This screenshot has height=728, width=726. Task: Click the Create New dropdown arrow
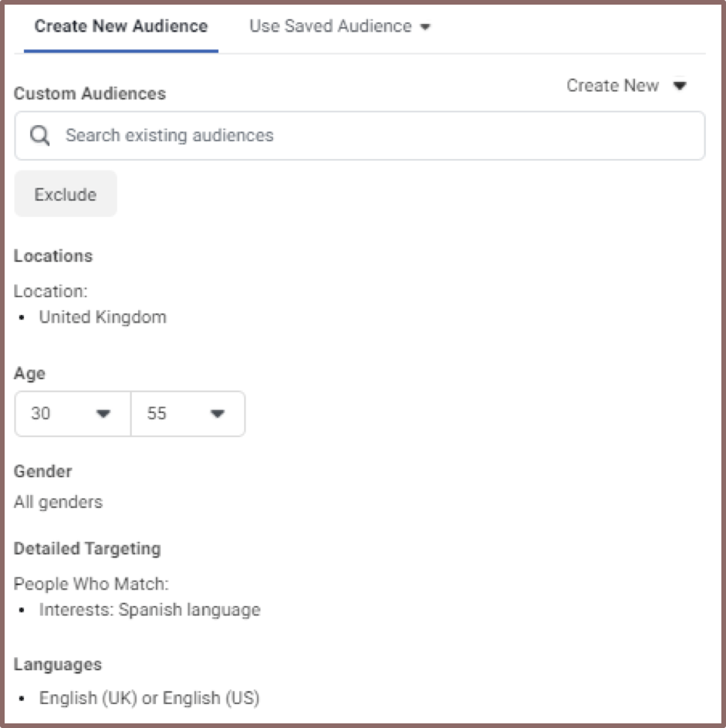coord(680,86)
